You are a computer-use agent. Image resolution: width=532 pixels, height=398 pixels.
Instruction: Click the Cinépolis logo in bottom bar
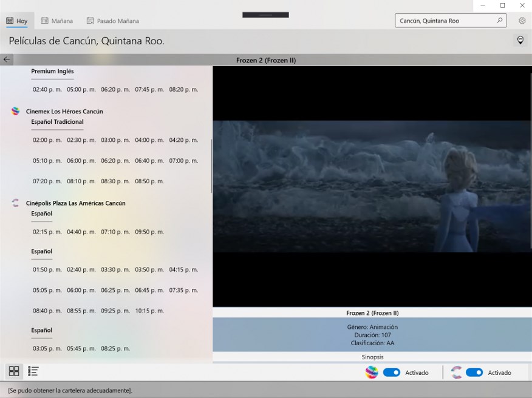[x=456, y=373]
